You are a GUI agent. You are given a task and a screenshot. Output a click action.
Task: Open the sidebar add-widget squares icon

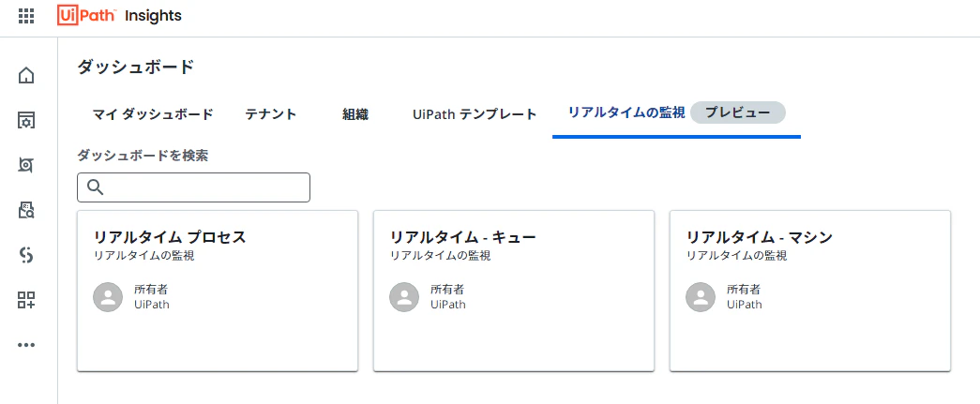point(26,300)
